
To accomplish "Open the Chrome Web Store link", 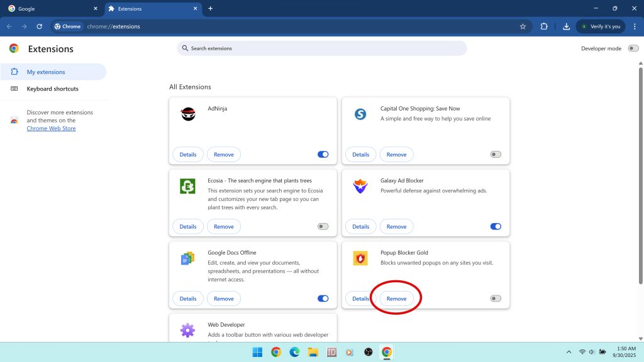I will (x=51, y=128).
